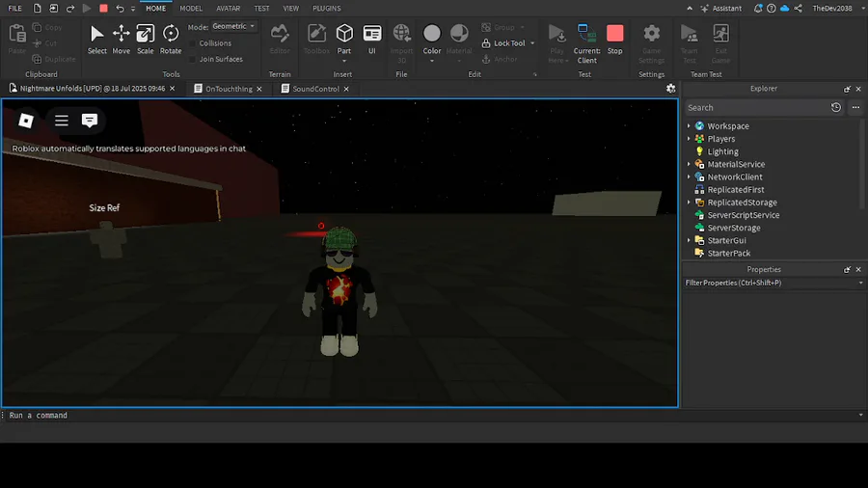
Task: Switch to the AVATAR ribbon tab
Action: tap(228, 9)
